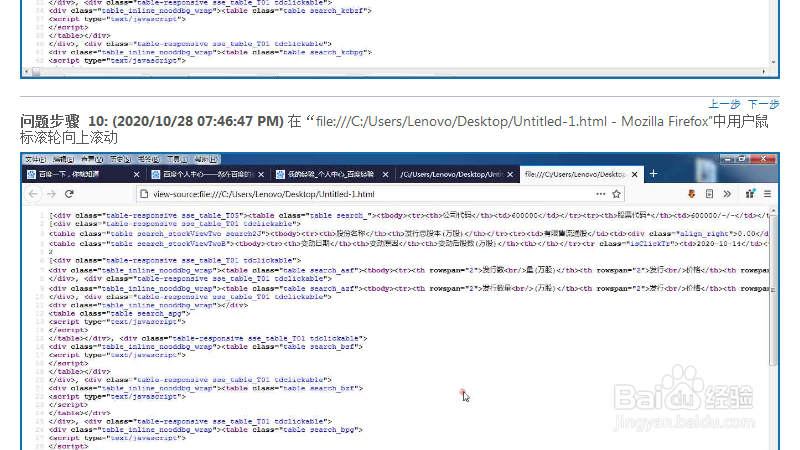Click the vertical scrollbar of the Firefox source view
The height and width of the screenshot is (450, 800).
774,289
